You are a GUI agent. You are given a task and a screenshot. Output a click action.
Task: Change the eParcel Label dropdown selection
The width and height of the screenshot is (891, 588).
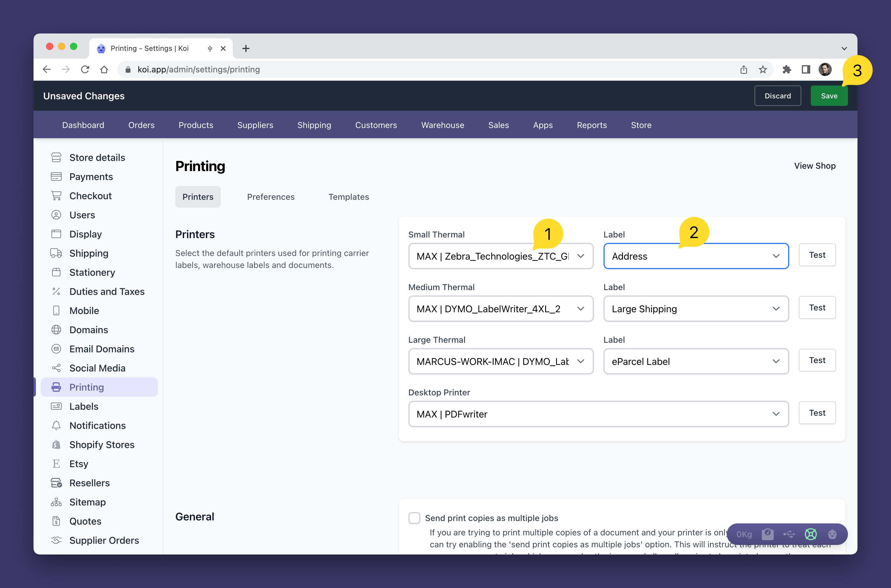coord(696,362)
